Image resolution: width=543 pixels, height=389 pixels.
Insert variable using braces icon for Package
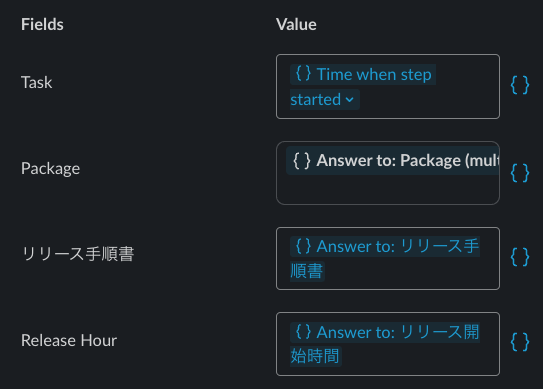520,173
